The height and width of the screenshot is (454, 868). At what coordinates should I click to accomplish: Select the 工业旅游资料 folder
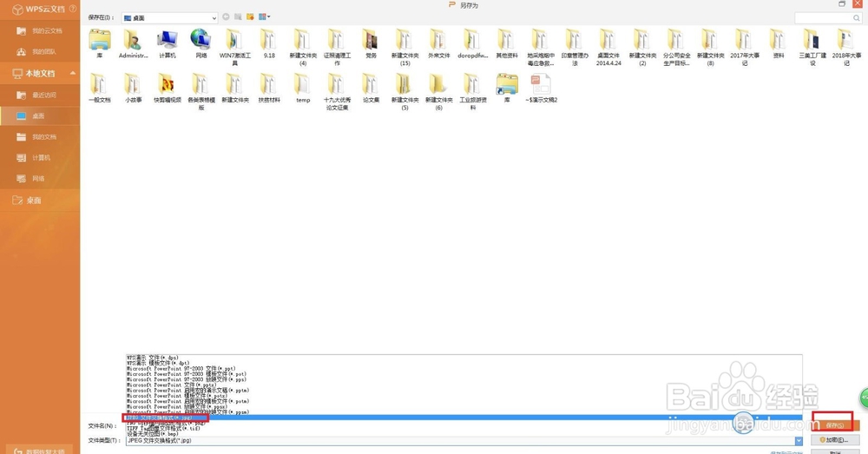tap(472, 92)
